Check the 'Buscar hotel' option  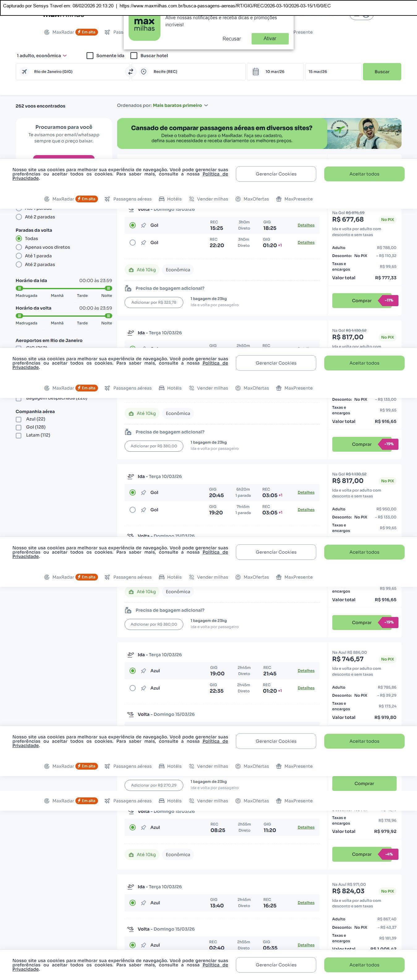134,56
